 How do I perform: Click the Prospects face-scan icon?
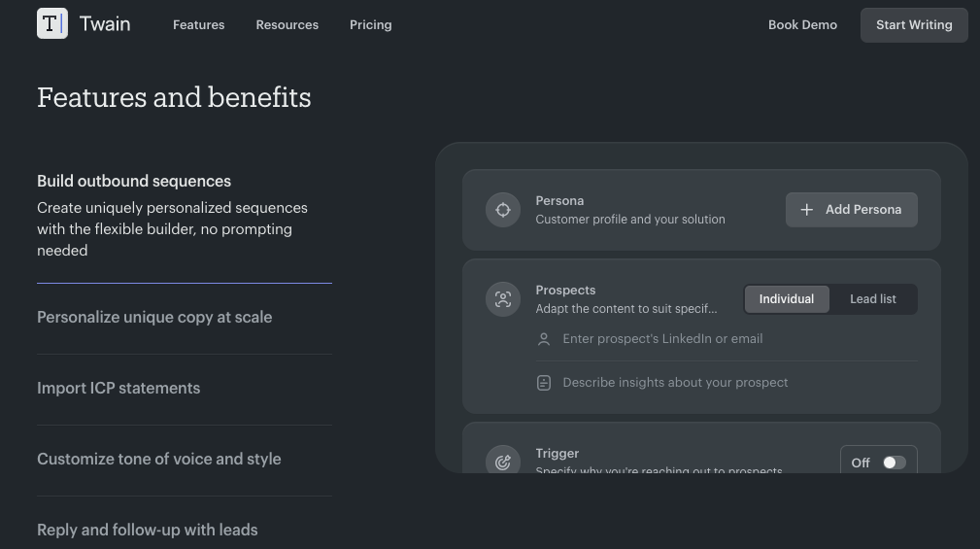(x=503, y=299)
